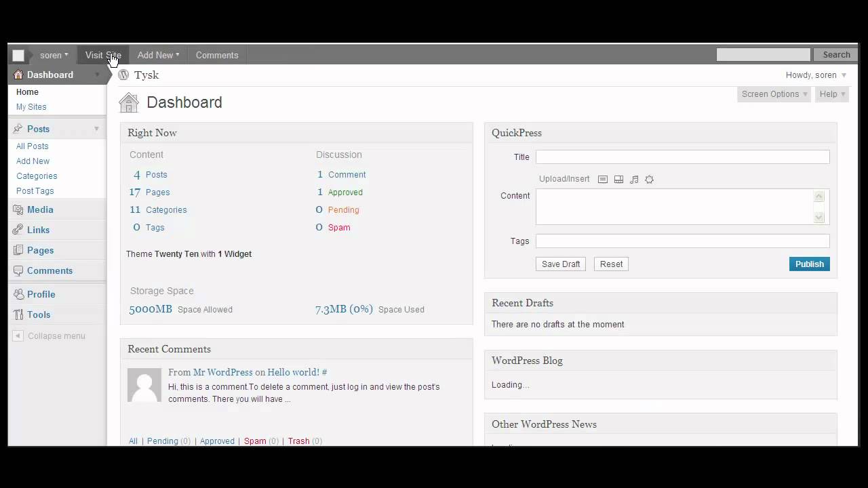Screen dimensions: 868x488
Task: Click the Links chain icon in sidebar
Action: 18,230
